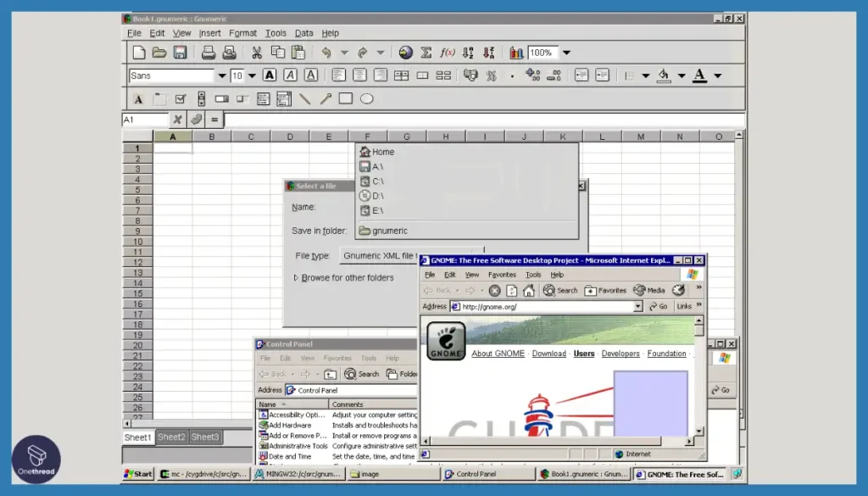
Task: Open Print Preview in Gnumeric toolbar
Action: pyautogui.click(x=229, y=53)
